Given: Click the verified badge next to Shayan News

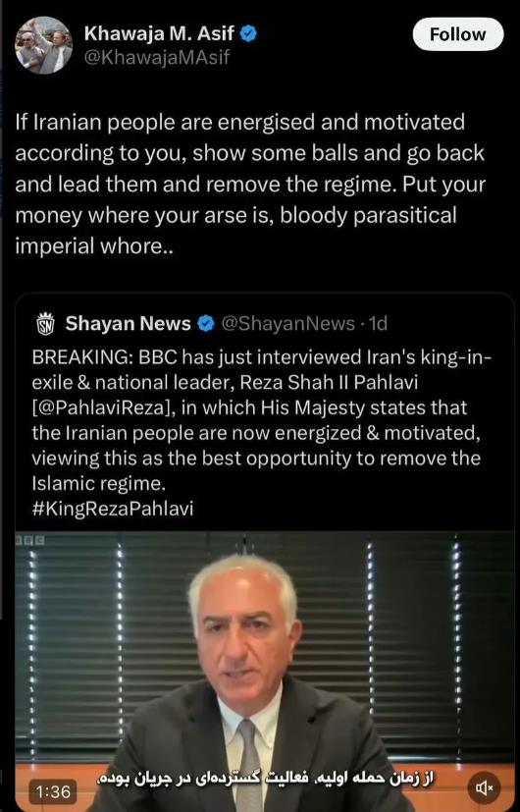Looking at the screenshot, I should pos(206,324).
